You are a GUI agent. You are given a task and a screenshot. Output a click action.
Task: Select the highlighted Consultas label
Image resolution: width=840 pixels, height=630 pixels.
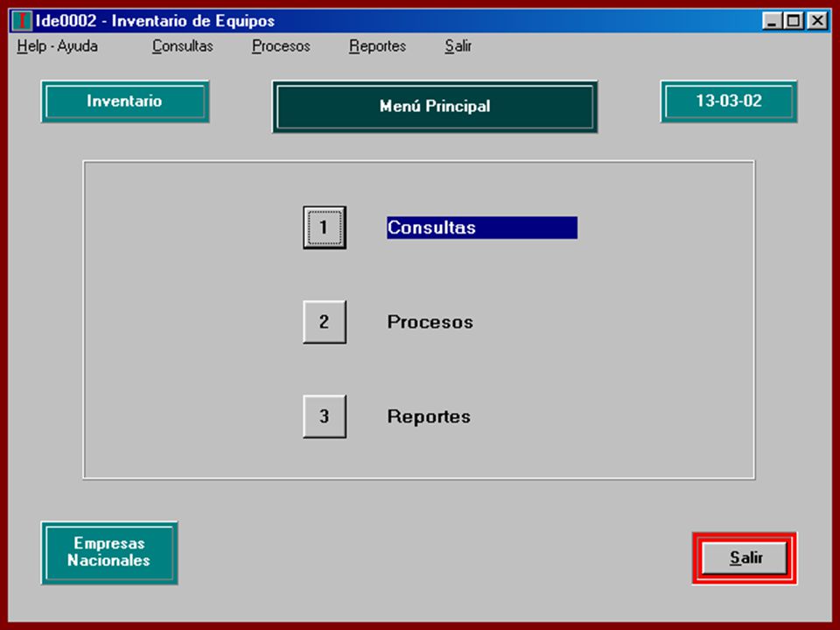click(x=482, y=227)
